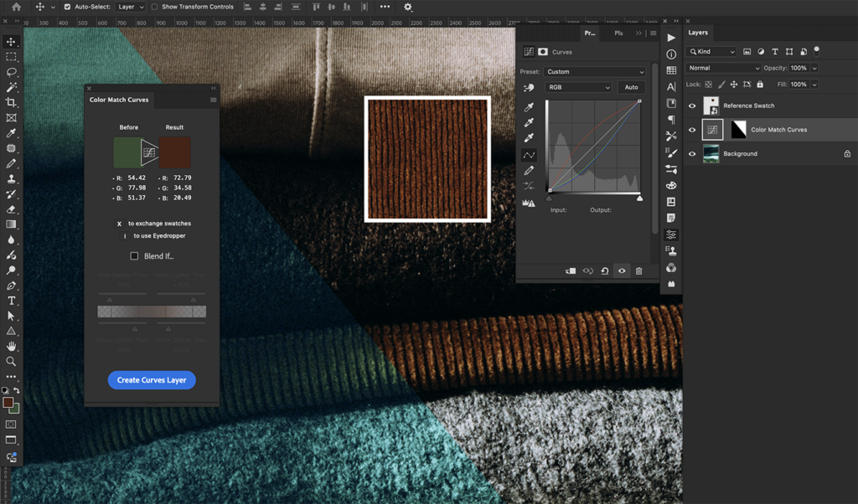Uncheck the Auto-Select checkbox
The image size is (858, 504).
point(68,7)
